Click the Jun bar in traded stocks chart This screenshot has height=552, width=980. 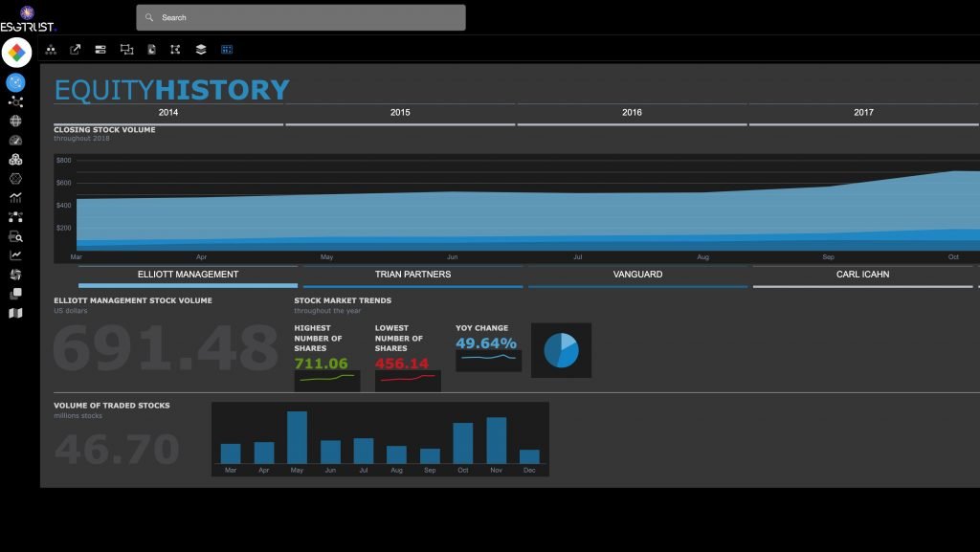(330, 453)
